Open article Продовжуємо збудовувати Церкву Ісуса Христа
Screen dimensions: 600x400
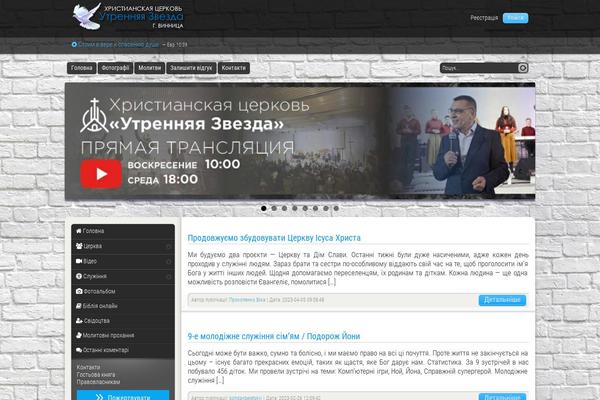tap(274, 238)
